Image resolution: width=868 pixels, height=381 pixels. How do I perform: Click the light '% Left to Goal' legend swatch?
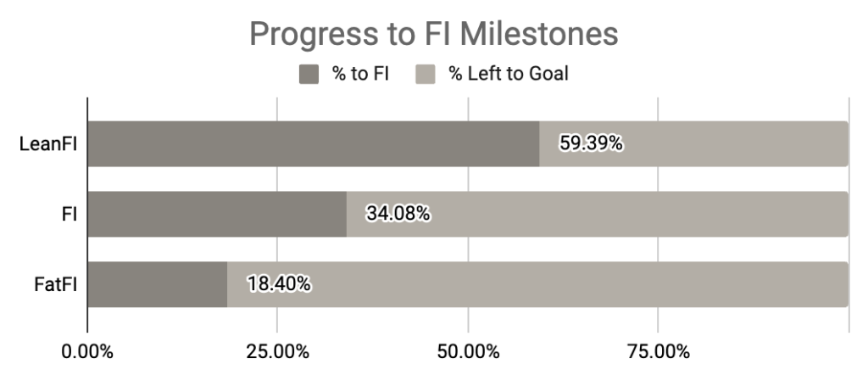[425, 74]
